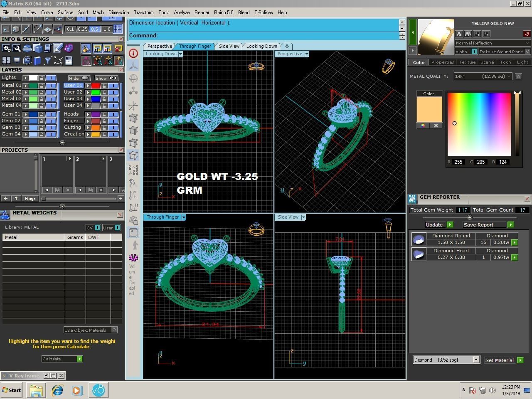Toggle visibility of the Metal 01 layer
The image size is (532, 399).
pyautogui.click(x=51, y=85)
